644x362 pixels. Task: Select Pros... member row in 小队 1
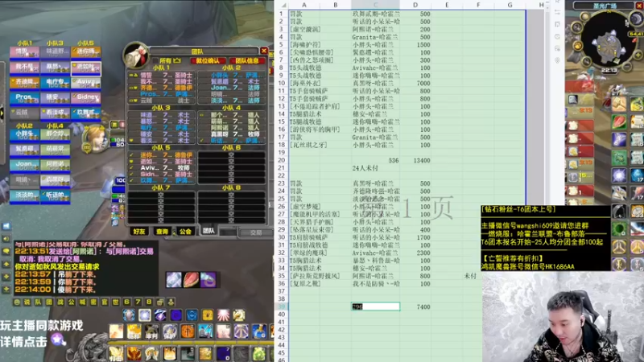(x=162, y=94)
